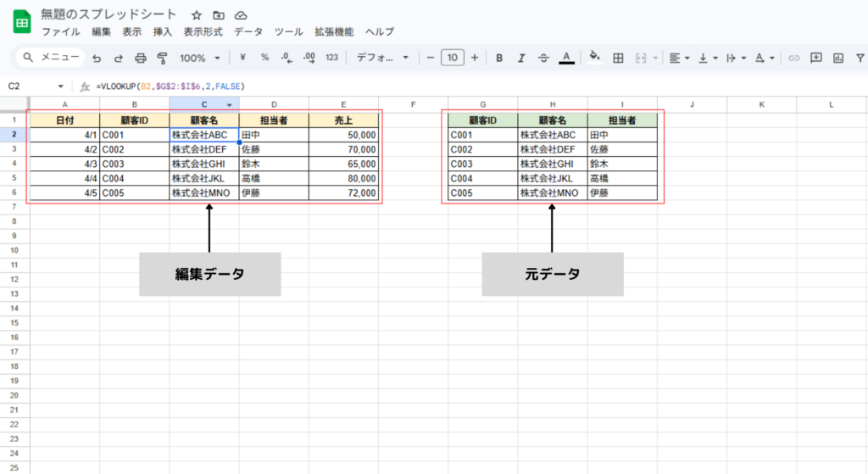
Task: Toggle bold formatting
Action: click(499, 58)
